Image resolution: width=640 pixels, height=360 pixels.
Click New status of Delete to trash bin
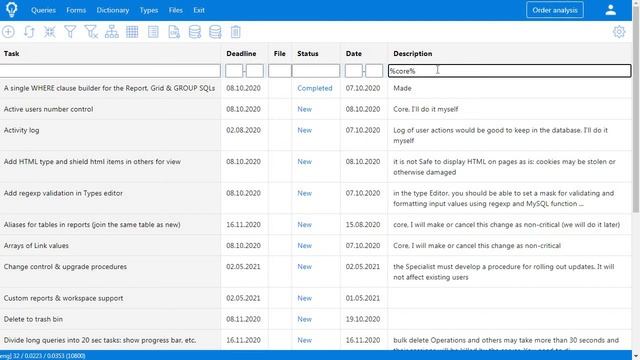point(304,319)
